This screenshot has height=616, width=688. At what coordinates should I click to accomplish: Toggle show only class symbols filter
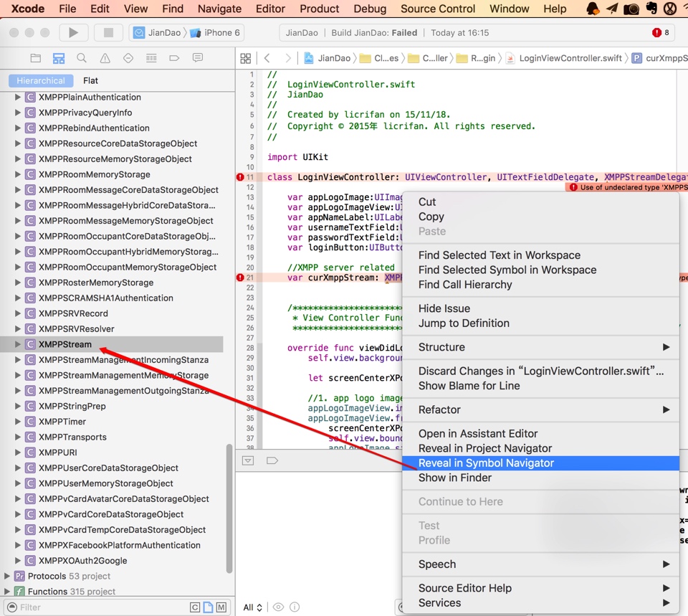click(195, 607)
